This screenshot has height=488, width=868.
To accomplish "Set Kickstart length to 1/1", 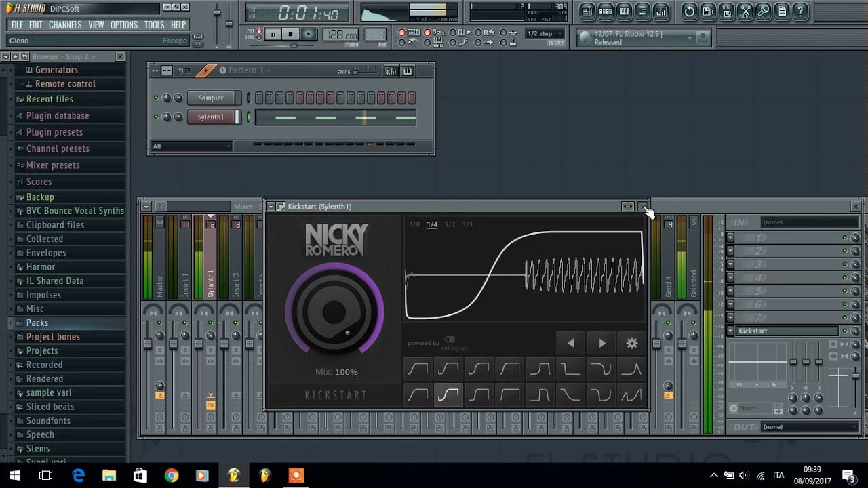I will pos(468,224).
